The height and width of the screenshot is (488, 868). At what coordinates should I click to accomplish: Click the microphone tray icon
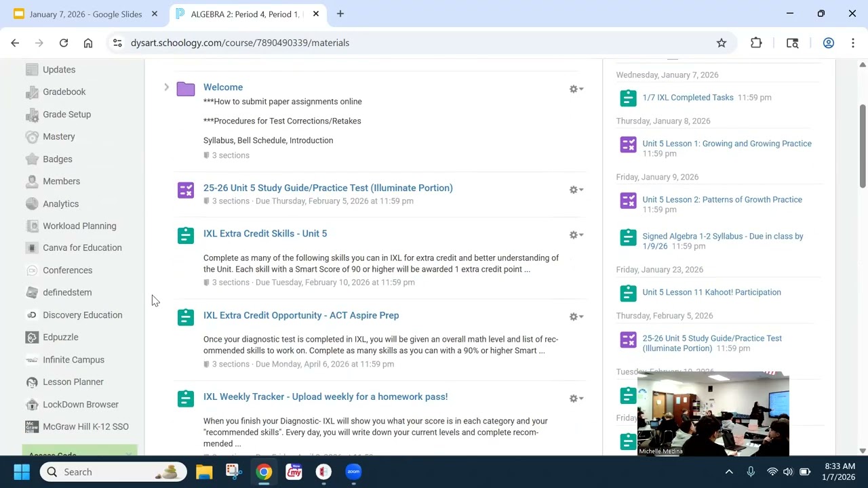click(751, 472)
